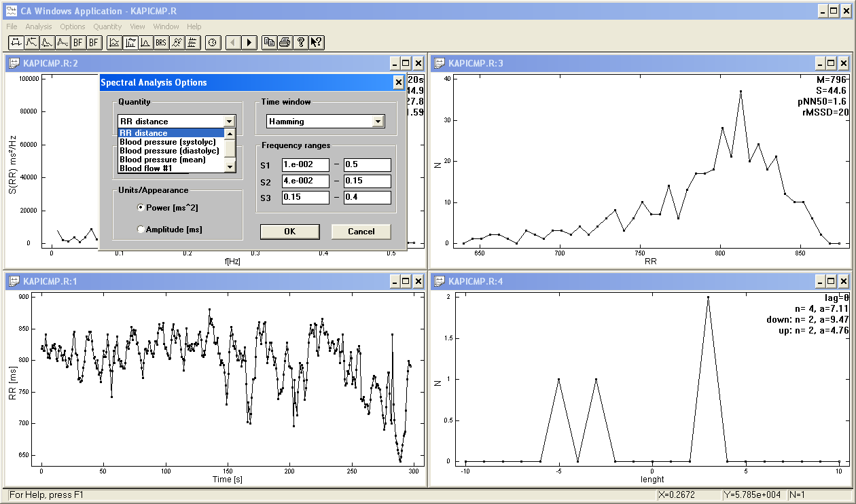
Task: Choose Blood pressure (systolyc) from the list
Action: point(167,142)
